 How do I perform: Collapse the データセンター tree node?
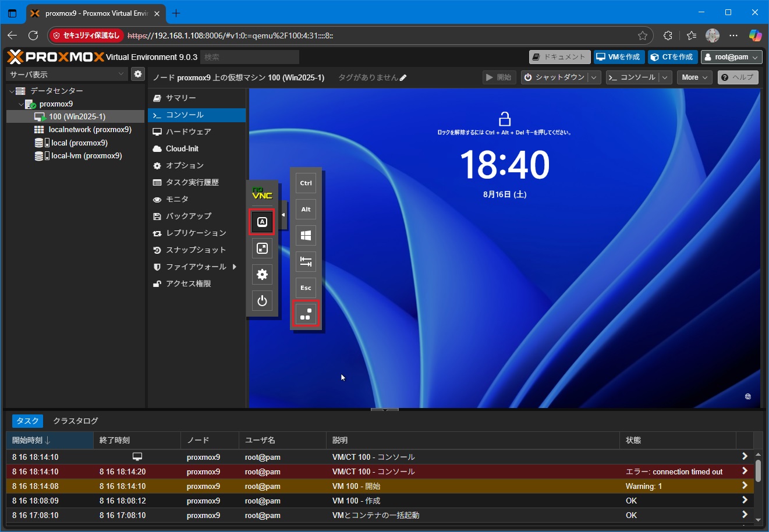(x=12, y=91)
